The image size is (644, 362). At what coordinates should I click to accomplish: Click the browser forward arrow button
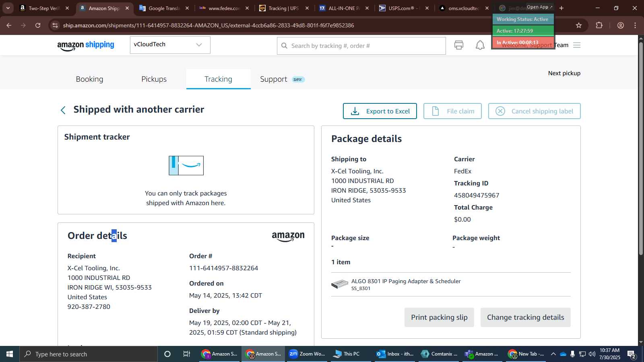23,25
